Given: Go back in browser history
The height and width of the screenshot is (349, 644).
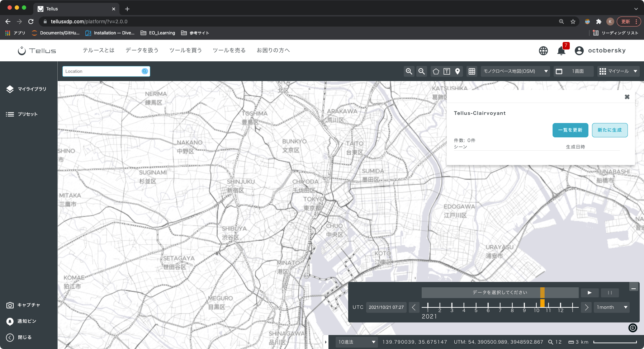Looking at the screenshot, I should click(x=8, y=22).
